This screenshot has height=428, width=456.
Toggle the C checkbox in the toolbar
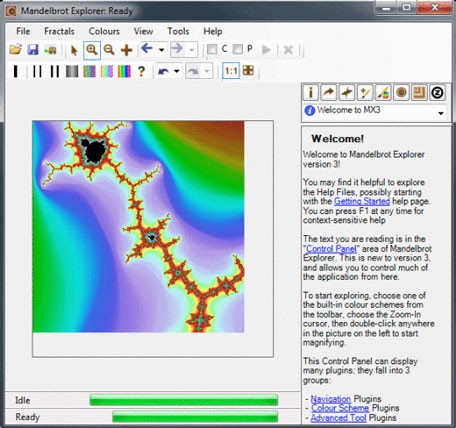pyautogui.click(x=212, y=49)
